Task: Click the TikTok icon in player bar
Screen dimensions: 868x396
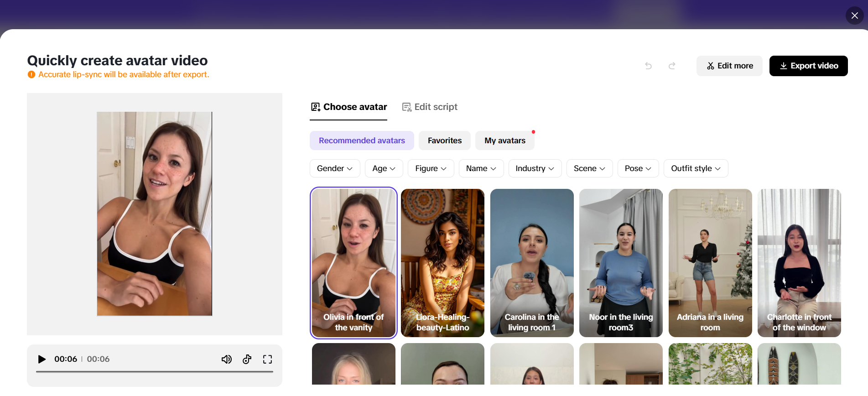Action: [247, 359]
